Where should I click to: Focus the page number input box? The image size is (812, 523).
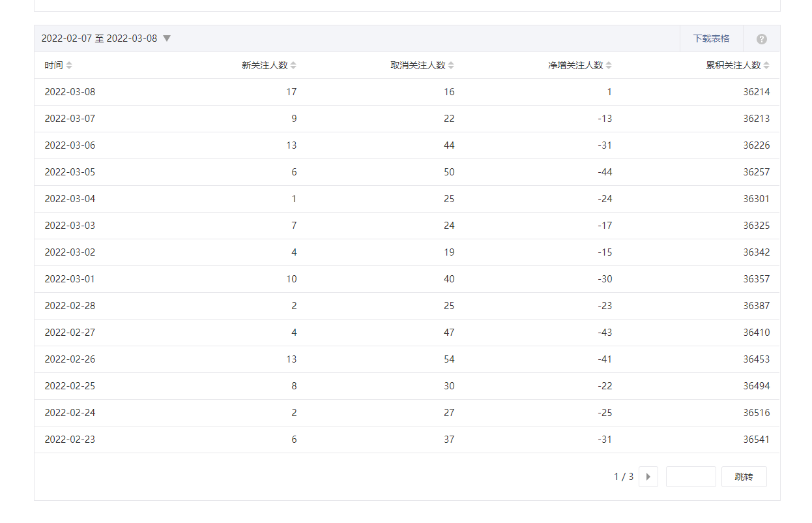point(690,477)
